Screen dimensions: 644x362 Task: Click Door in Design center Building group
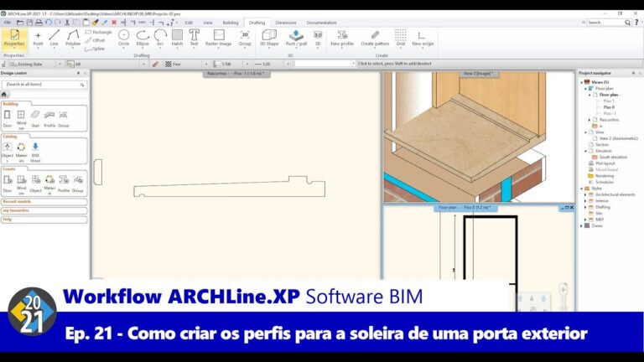tap(8, 119)
